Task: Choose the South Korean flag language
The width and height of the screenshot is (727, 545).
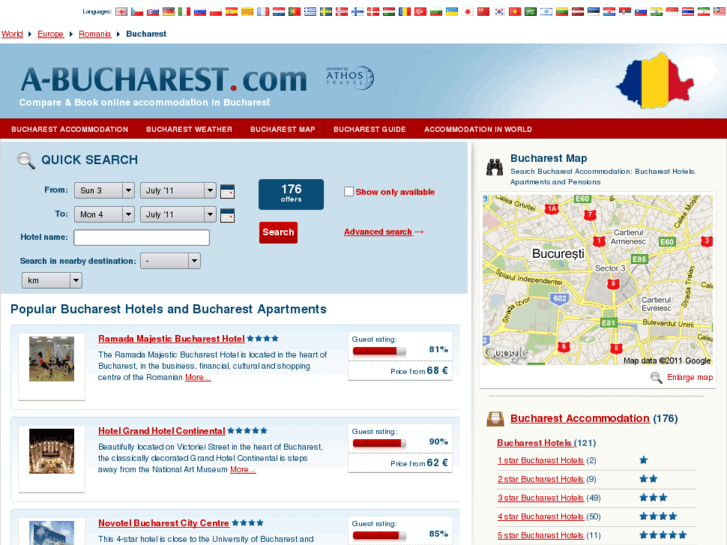Action: (x=499, y=12)
